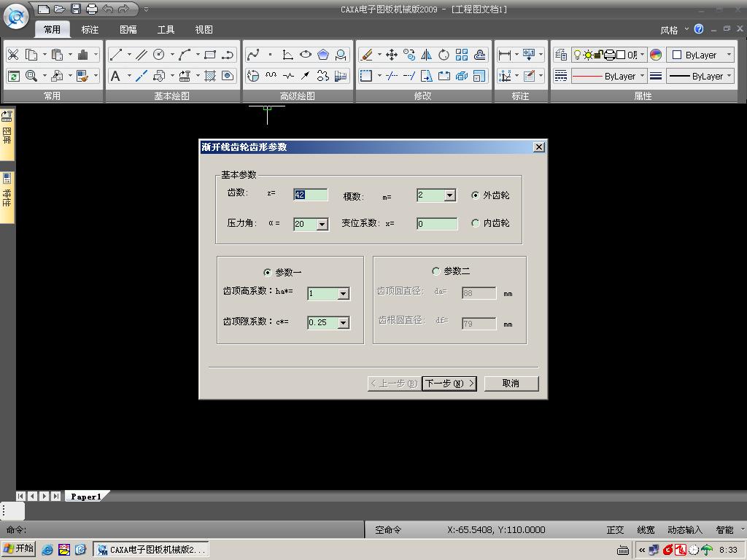
Task: Click the CAXA application orb button
Action: coord(16,17)
